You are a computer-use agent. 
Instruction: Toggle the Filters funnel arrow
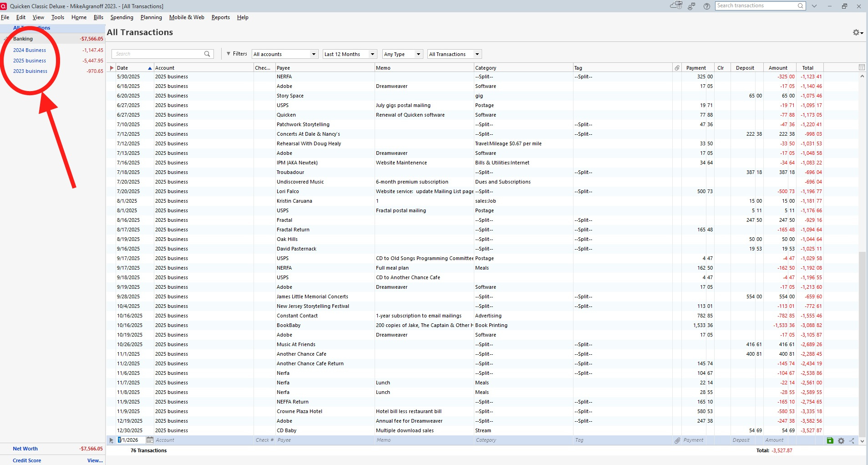228,54
